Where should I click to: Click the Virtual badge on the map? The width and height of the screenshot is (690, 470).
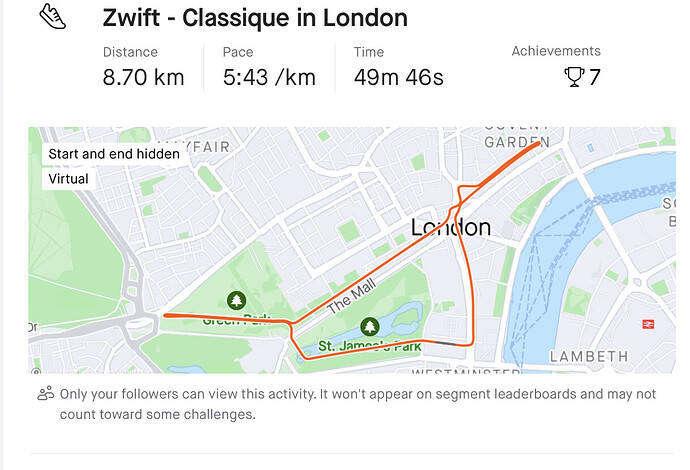click(69, 179)
